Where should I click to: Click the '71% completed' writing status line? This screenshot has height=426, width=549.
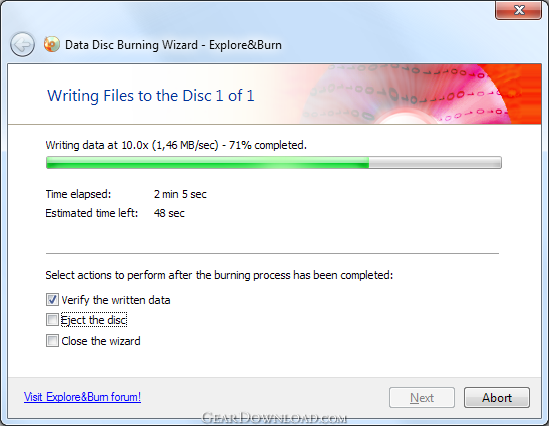[176, 145]
